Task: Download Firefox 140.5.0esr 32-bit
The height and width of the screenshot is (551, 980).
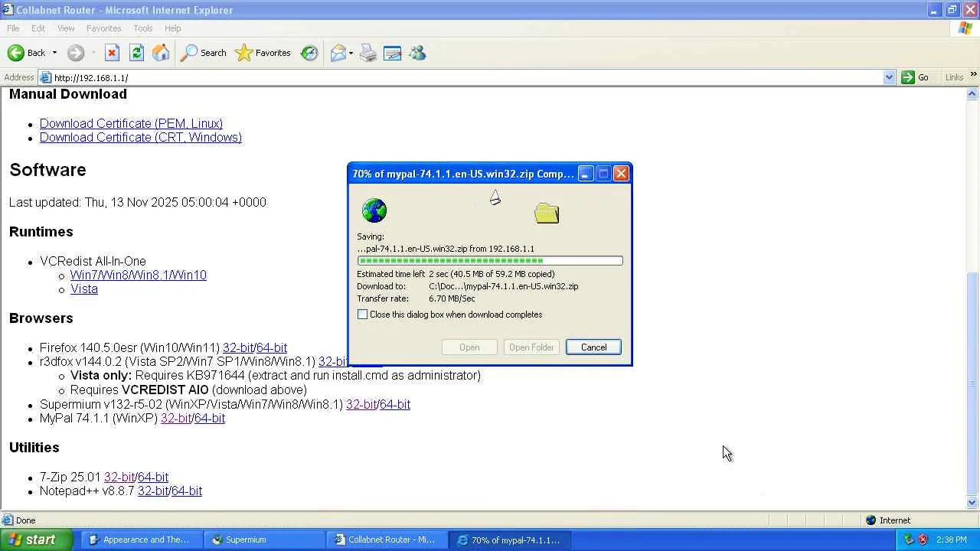Action: [238, 348]
